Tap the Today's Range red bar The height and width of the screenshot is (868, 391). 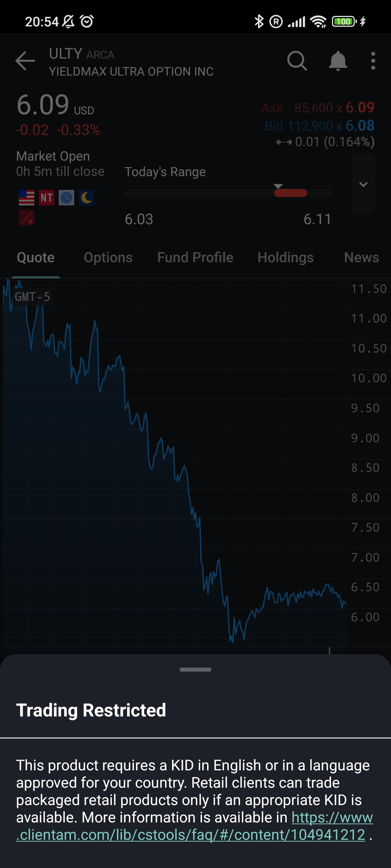coord(291,193)
